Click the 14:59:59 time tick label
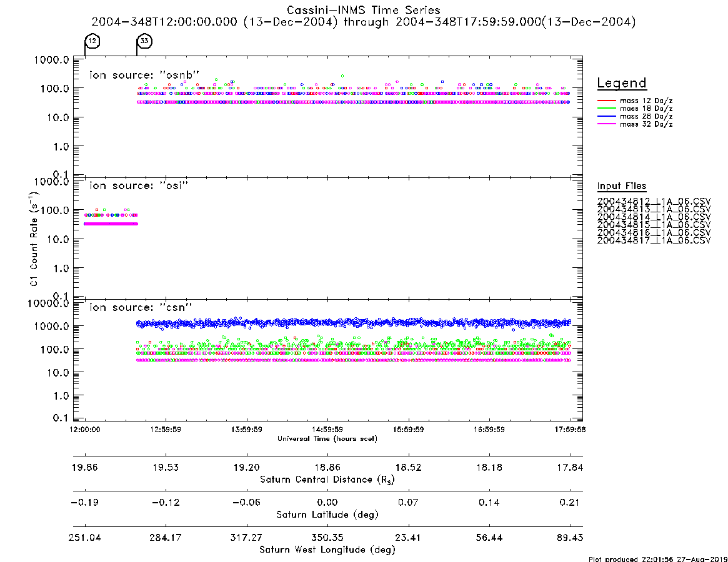This screenshot has width=728, height=562. tap(327, 430)
